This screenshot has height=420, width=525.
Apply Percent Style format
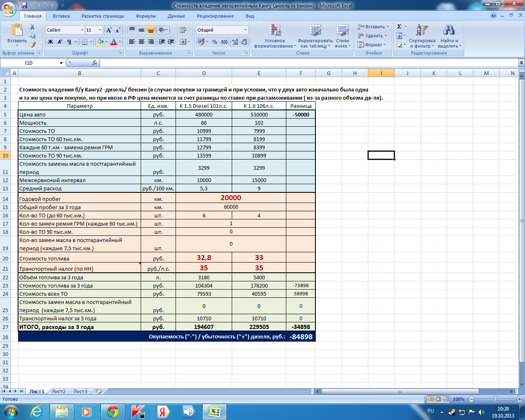[215, 42]
